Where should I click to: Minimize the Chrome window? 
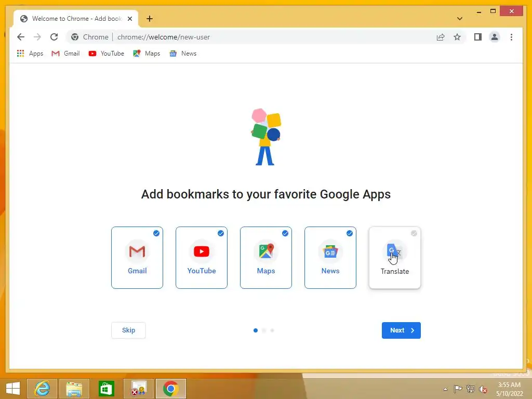pos(478,11)
